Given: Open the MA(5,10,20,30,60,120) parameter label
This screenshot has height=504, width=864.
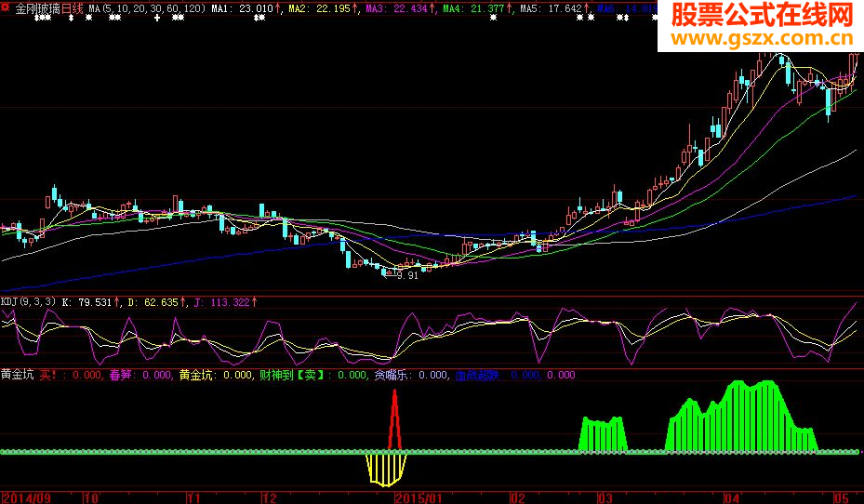Looking at the screenshot, I should point(147,8).
